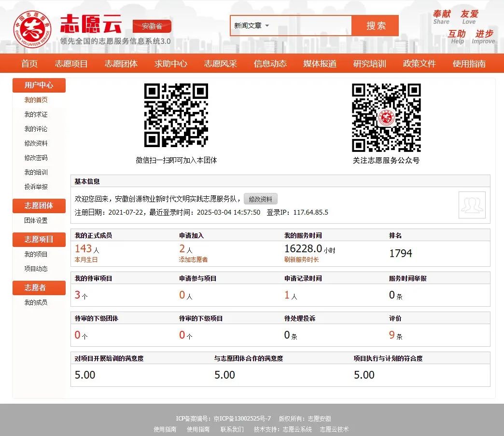Open 我的项目 in sidebar

[x=36, y=254]
